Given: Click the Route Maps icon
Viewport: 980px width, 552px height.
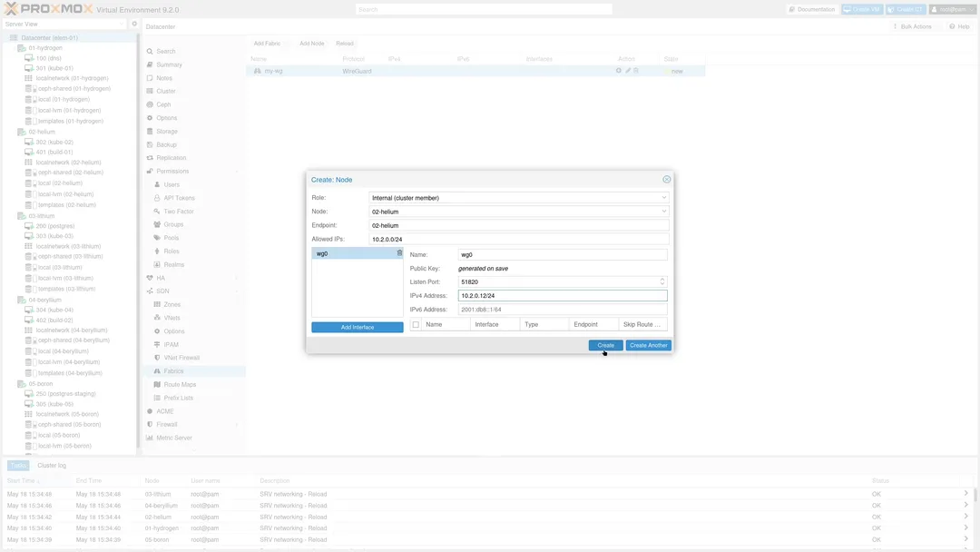Looking at the screenshot, I should click(x=157, y=384).
